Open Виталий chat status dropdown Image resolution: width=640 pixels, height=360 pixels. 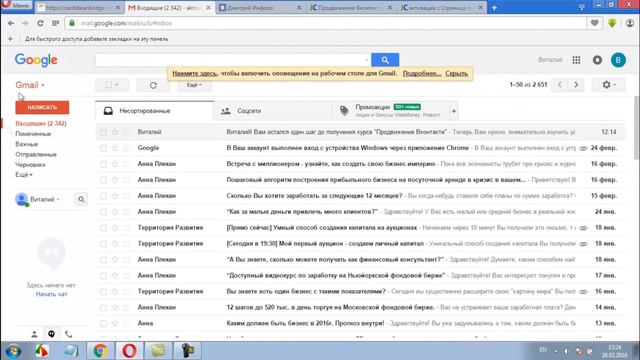point(45,199)
